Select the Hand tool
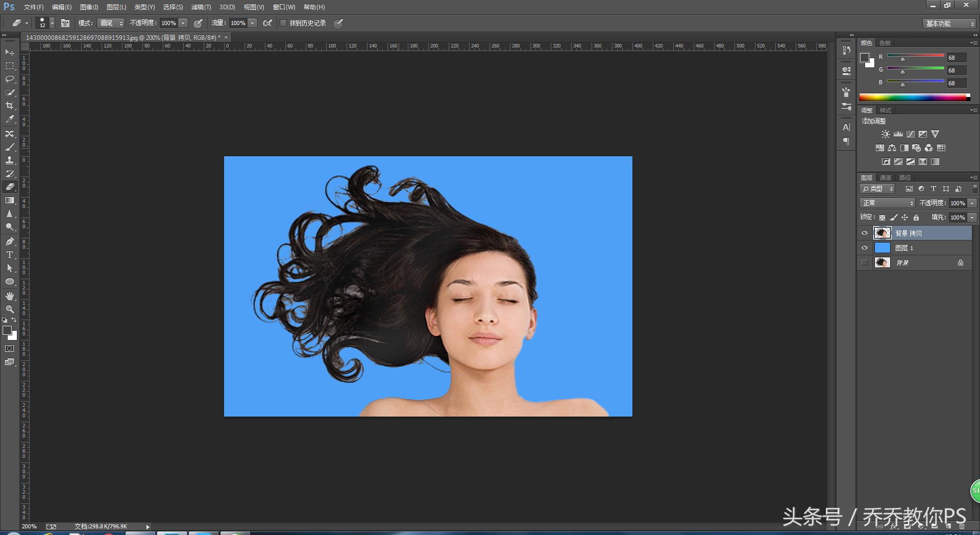 [9, 296]
